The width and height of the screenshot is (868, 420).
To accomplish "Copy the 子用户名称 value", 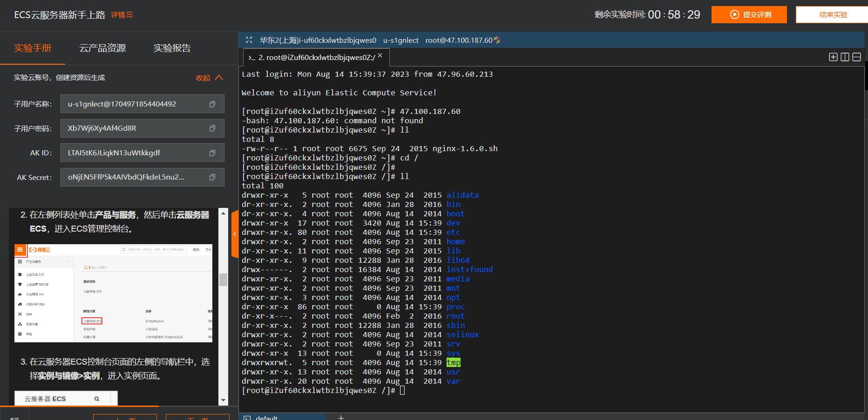I will point(212,104).
